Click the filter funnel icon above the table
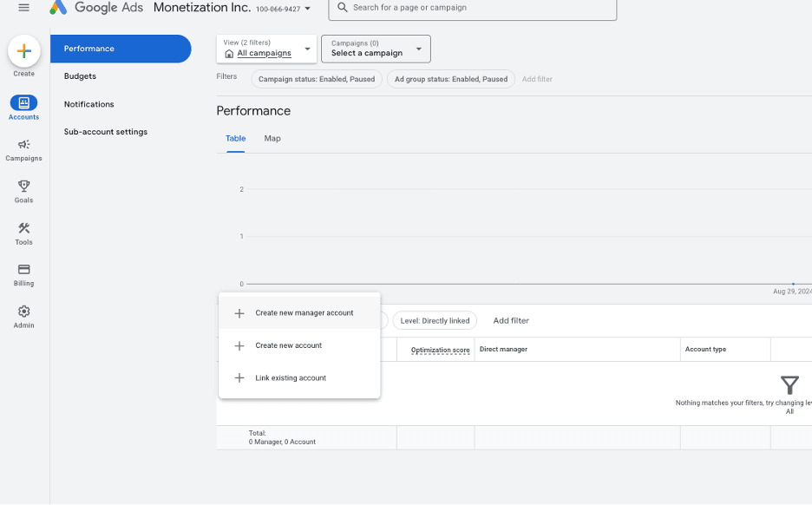This screenshot has width=812, height=505. [789, 385]
